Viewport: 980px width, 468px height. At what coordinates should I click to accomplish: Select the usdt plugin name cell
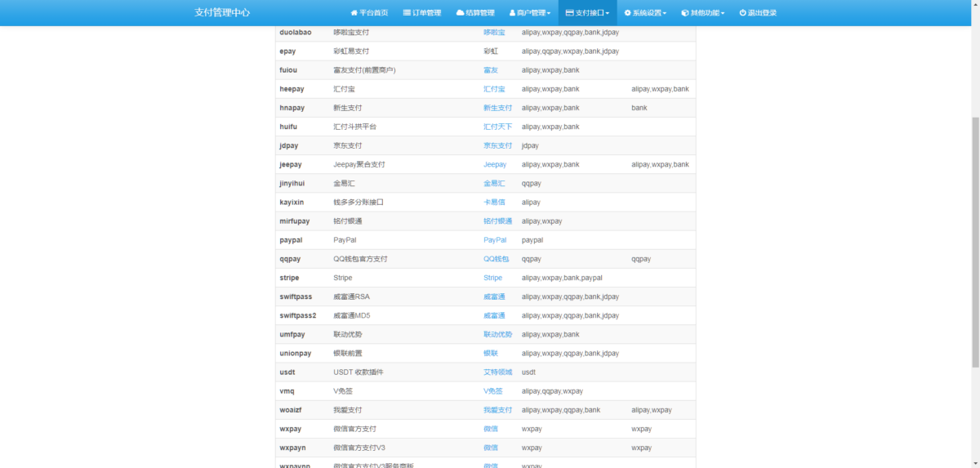pyautogui.click(x=287, y=372)
